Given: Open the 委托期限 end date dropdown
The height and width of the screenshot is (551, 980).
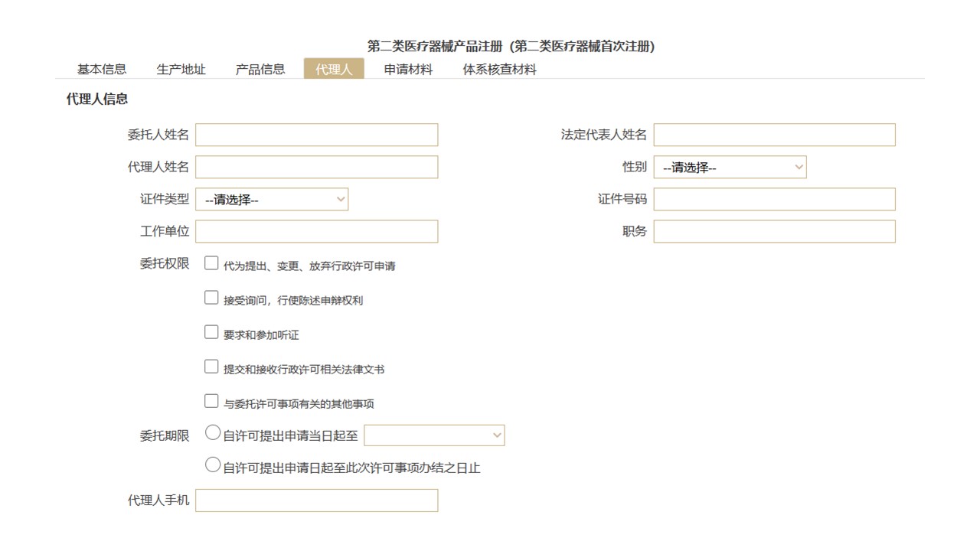Looking at the screenshot, I should coord(434,435).
